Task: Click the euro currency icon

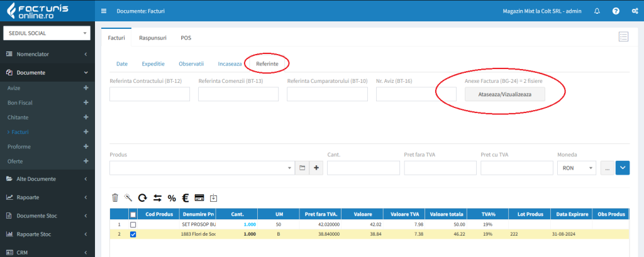Action: click(x=186, y=198)
